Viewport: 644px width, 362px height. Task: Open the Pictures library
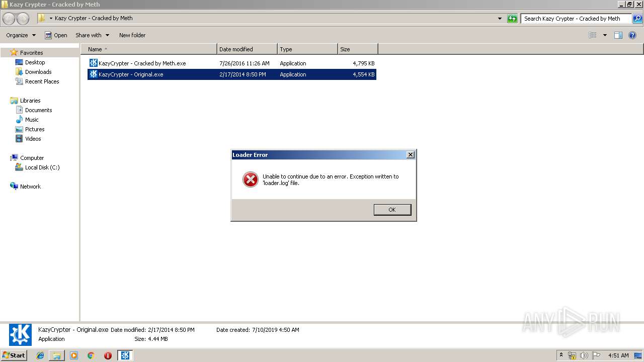coord(35,129)
